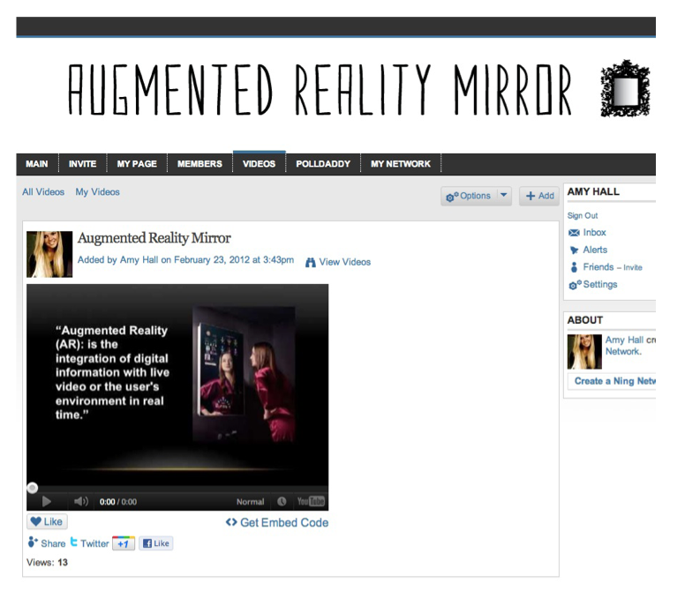Open the Normal quality selector
The height and width of the screenshot is (598, 700).
point(251,502)
